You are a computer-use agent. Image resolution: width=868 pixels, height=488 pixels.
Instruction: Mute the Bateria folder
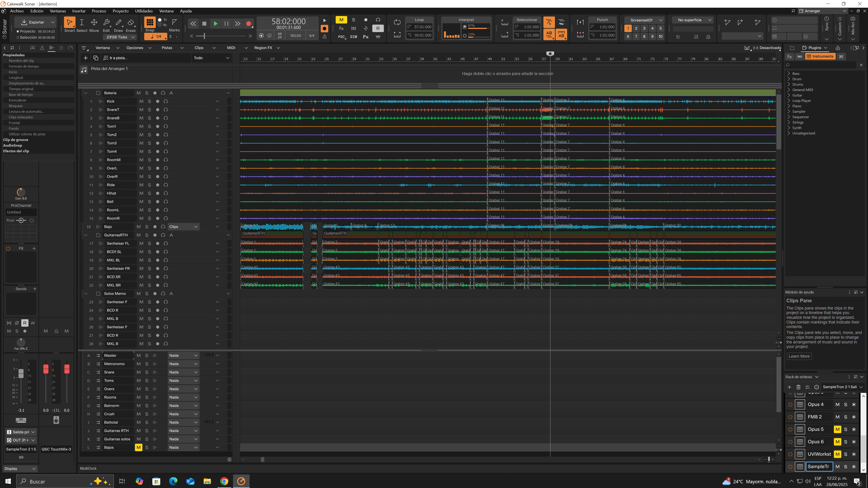139,93
